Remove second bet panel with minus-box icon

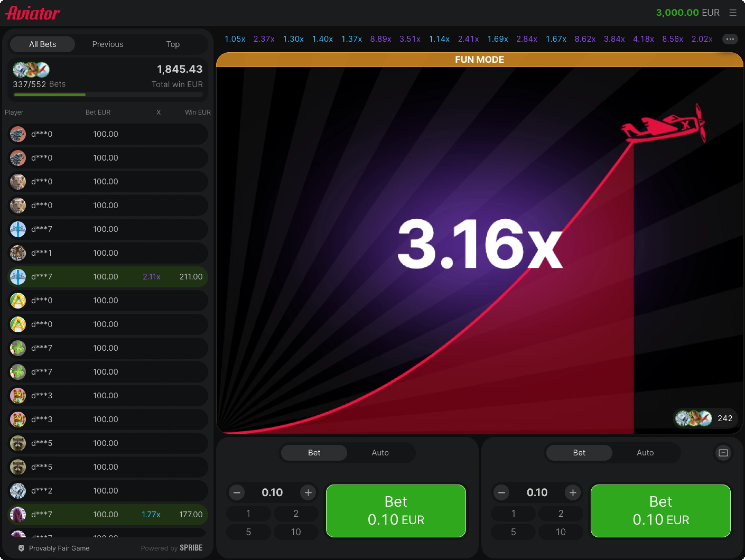tap(723, 452)
